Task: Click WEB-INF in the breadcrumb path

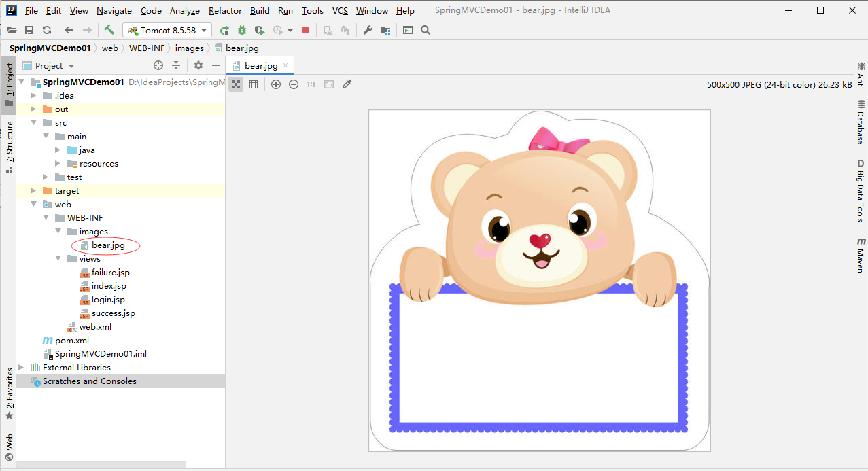Action: 147,48
